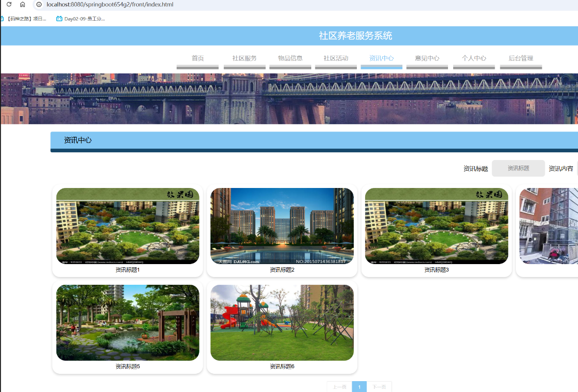Screen dimensions: 578x392
Task: Select page 1 in the pagination
Action: (359, 387)
